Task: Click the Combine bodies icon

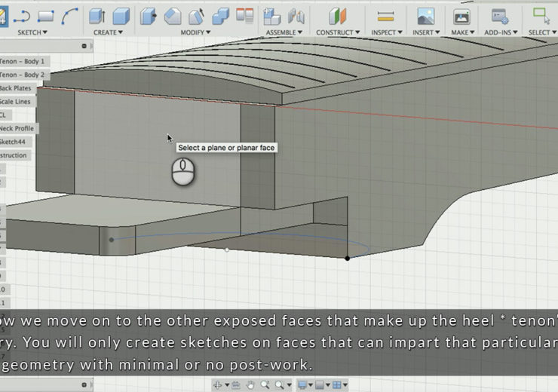Action: 221,15
